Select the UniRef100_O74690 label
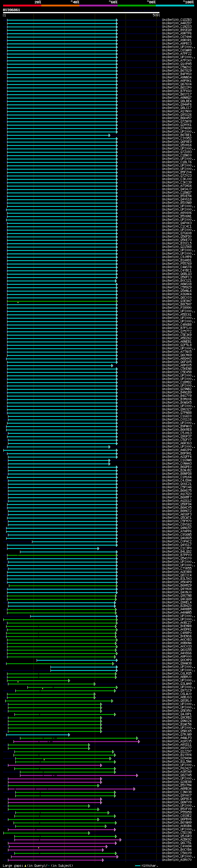Viewport: 197px width, 868px height. click(177, 128)
